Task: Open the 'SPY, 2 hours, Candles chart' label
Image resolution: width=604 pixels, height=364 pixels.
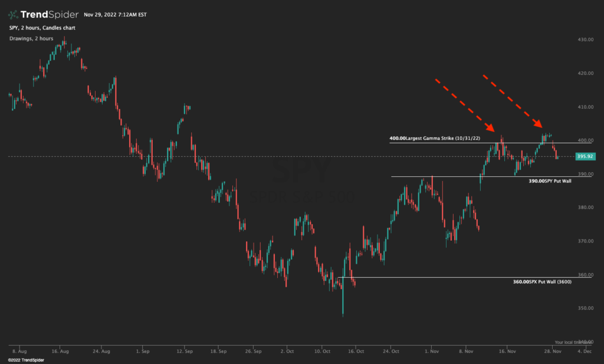Action: pyautogui.click(x=42, y=28)
